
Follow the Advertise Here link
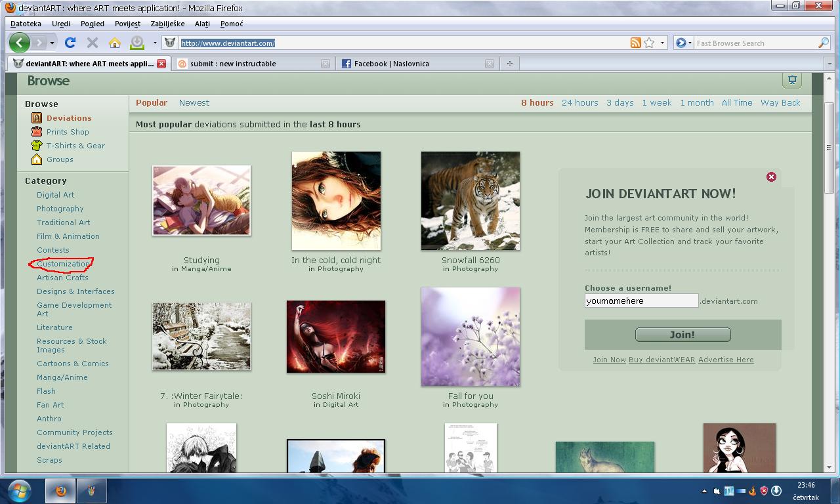click(x=726, y=360)
